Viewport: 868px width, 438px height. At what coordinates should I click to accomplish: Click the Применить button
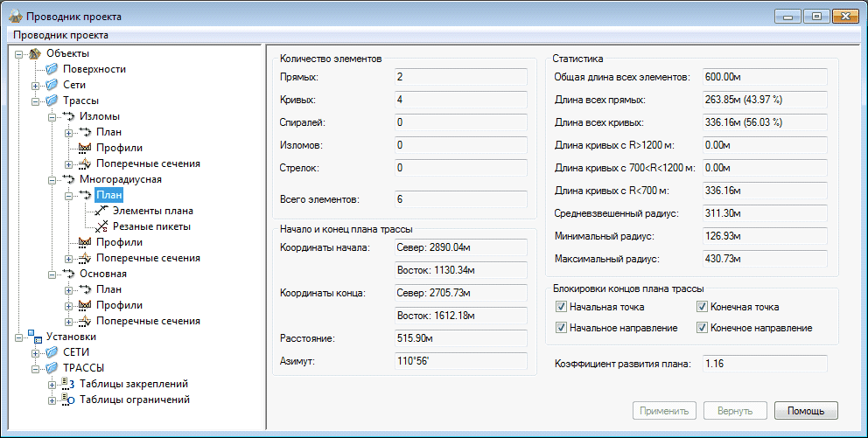pos(664,411)
